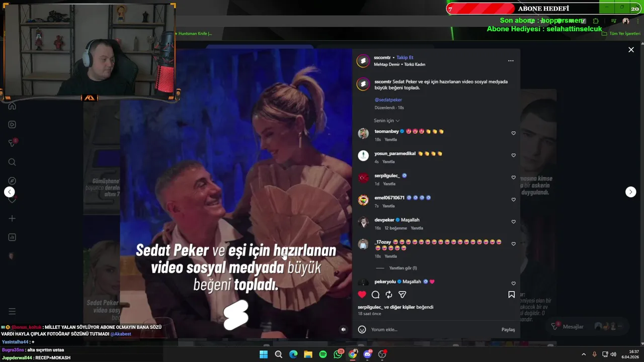Open volume control in system tray
The width and height of the screenshot is (644, 362).
613,354
